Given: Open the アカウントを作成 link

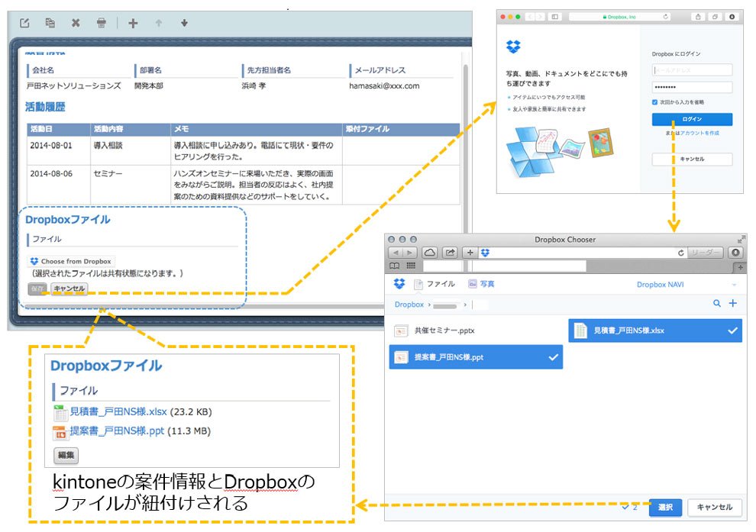Looking at the screenshot, I should pyautogui.click(x=699, y=133).
